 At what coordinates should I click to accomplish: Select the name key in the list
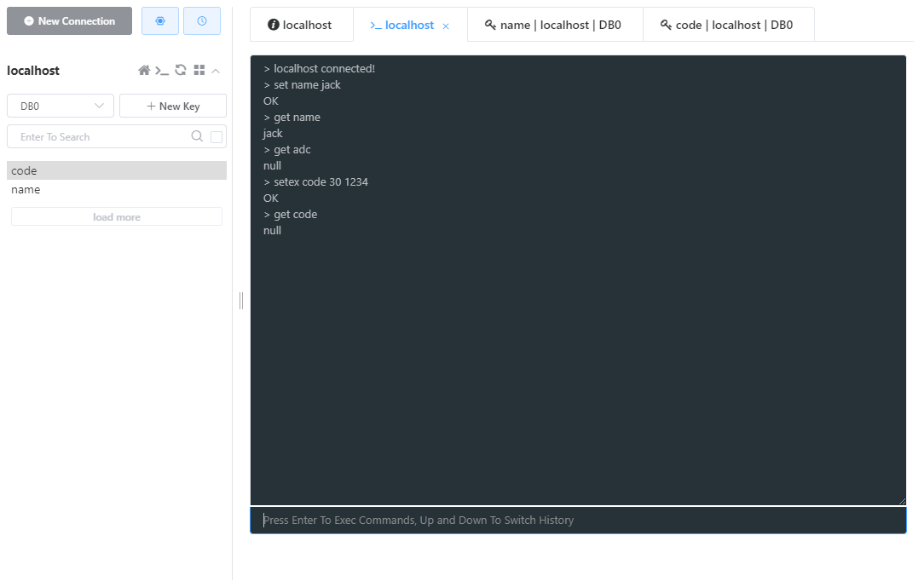(x=117, y=190)
